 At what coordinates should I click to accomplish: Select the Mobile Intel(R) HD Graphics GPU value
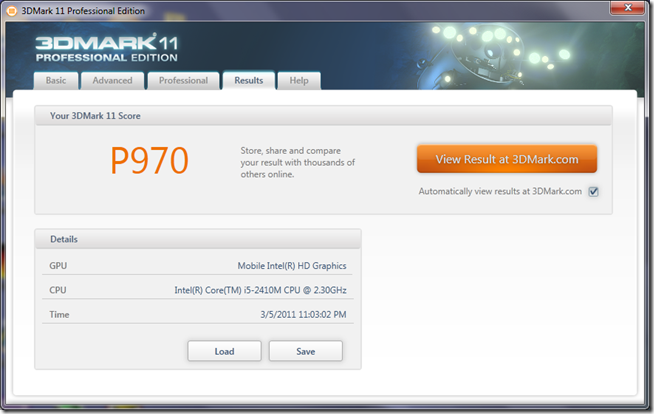click(293, 266)
